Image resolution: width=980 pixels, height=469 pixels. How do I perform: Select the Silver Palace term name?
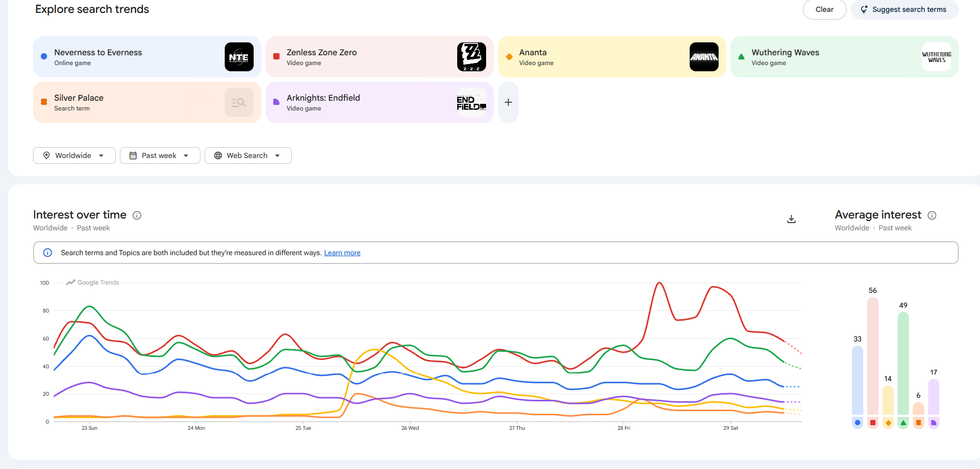[79, 98]
